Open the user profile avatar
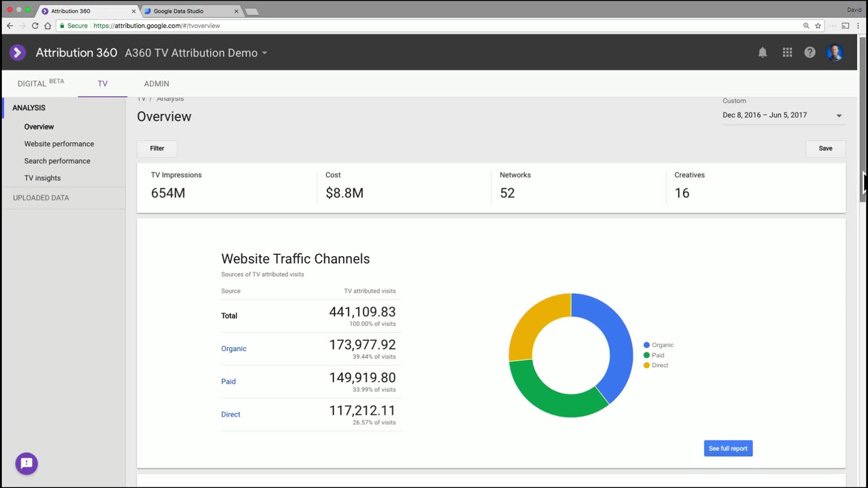The width and height of the screenshot is (868, 488). [x=835, y=53]
